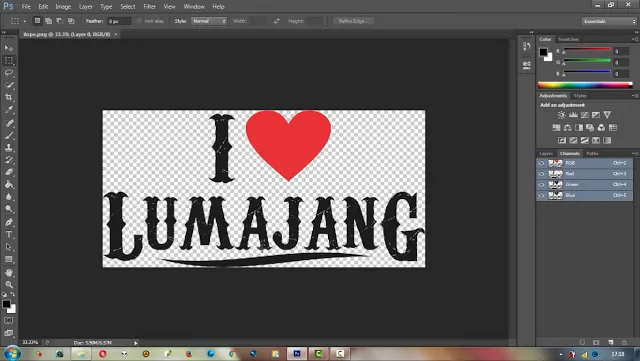Toggle visibility of the Red channel
Viewport: 640px width, 361px height.
click(542, 174)
